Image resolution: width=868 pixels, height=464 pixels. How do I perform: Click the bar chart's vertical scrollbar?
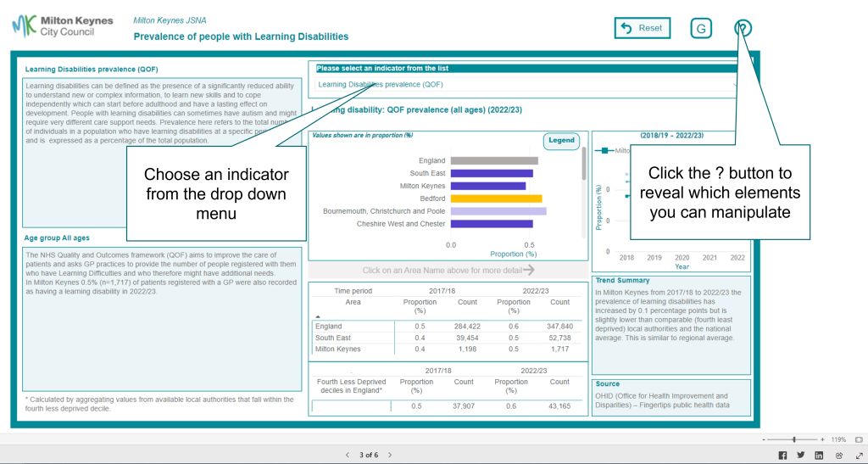[583, 164]
